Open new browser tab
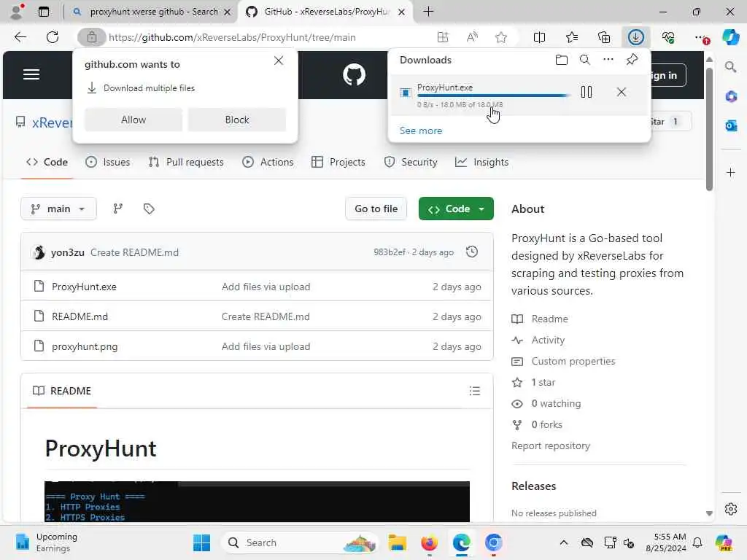Viewport: 747px width, 560px height. [428, 12]
